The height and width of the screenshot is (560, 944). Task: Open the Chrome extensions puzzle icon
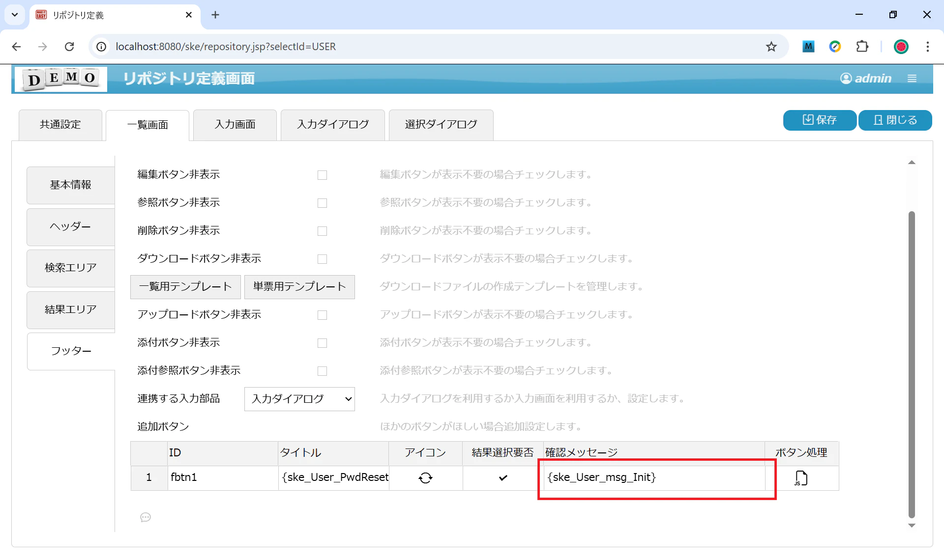click(x=862, y=47)
